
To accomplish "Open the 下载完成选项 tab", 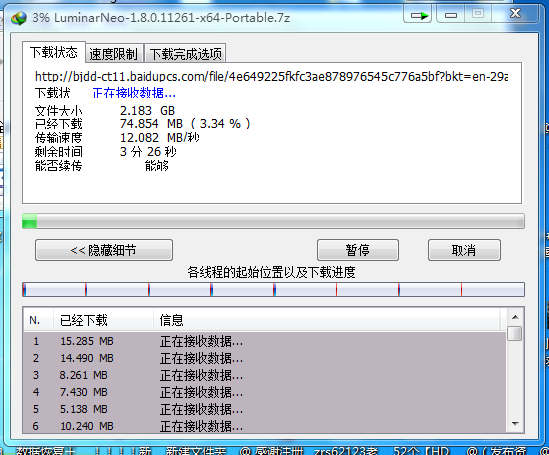I will [x=186, y=54].
